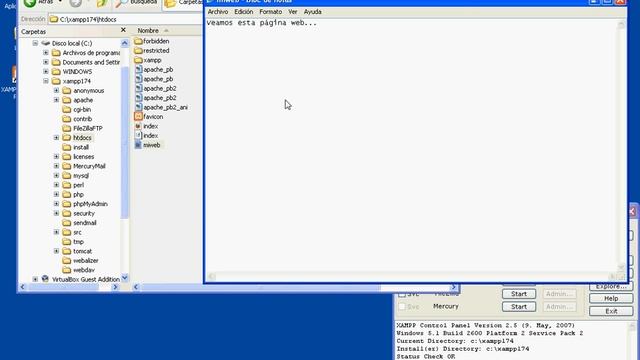Click Start button in the Mercury row
640x360 pixels.
[519, 307]
